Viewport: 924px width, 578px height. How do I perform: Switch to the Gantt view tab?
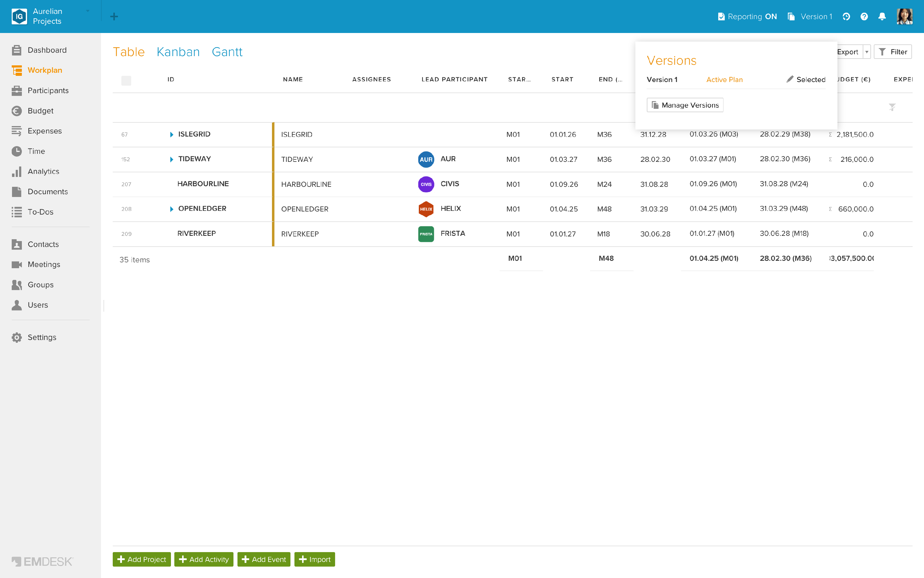tap(227, 52)
